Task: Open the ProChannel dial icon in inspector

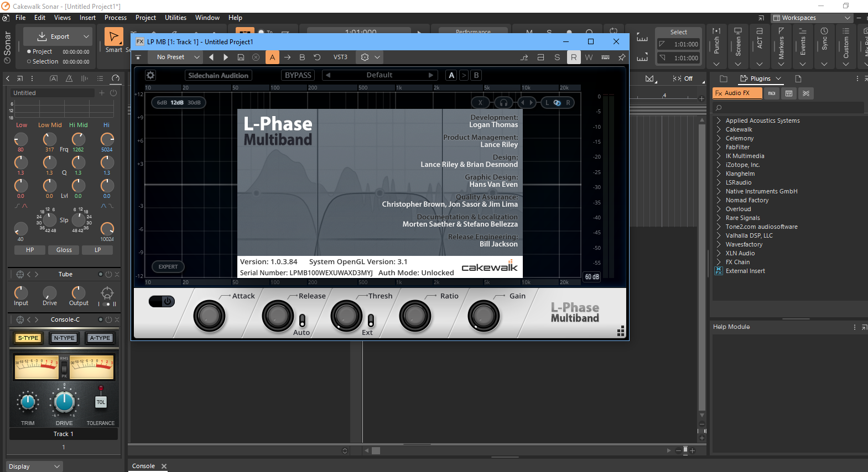Action: (x=116, y=78)
